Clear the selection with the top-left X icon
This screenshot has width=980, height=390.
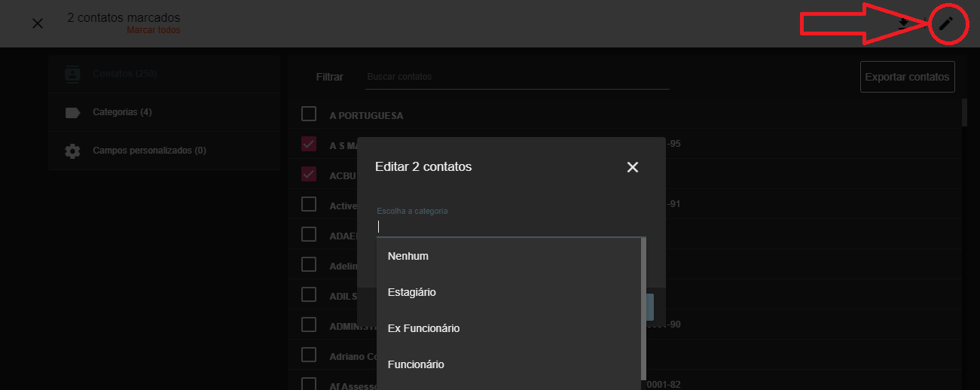(38, 23)
